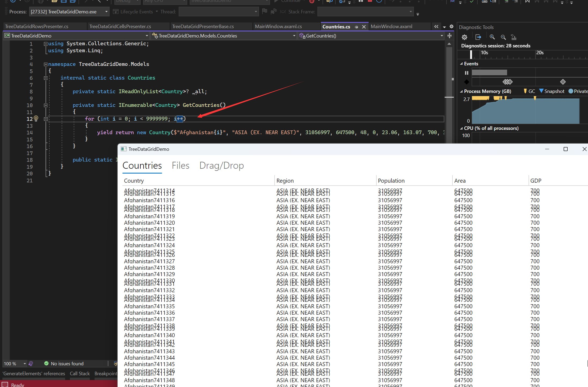Export the diagnostics report
Image resolution: width=588 pixels, height=387 pixels.
[478, 37]
